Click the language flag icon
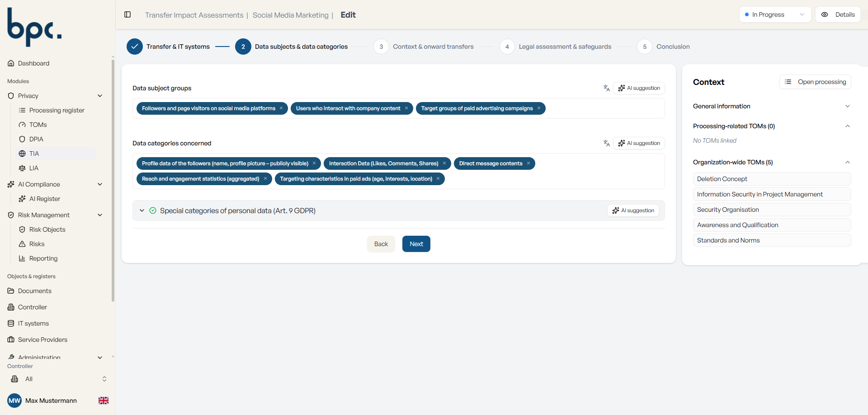This screenshot has width=868, height=415. [104, 401]
